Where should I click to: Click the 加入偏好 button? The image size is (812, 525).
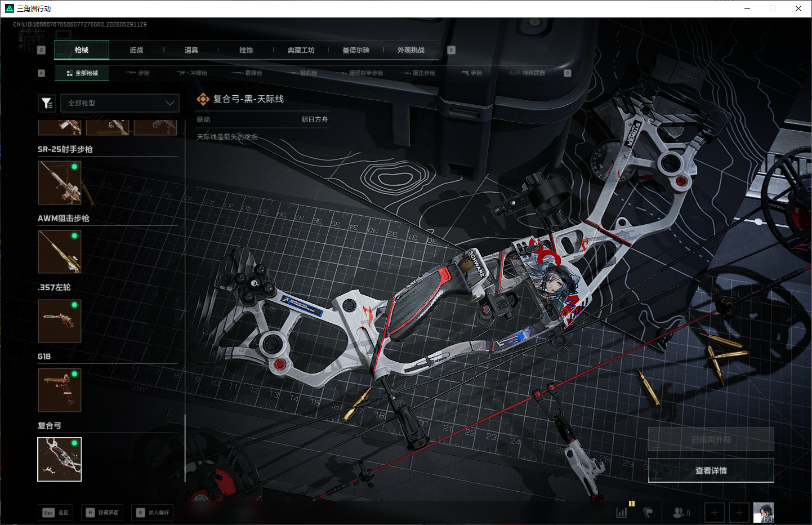(x=153, y=513)
